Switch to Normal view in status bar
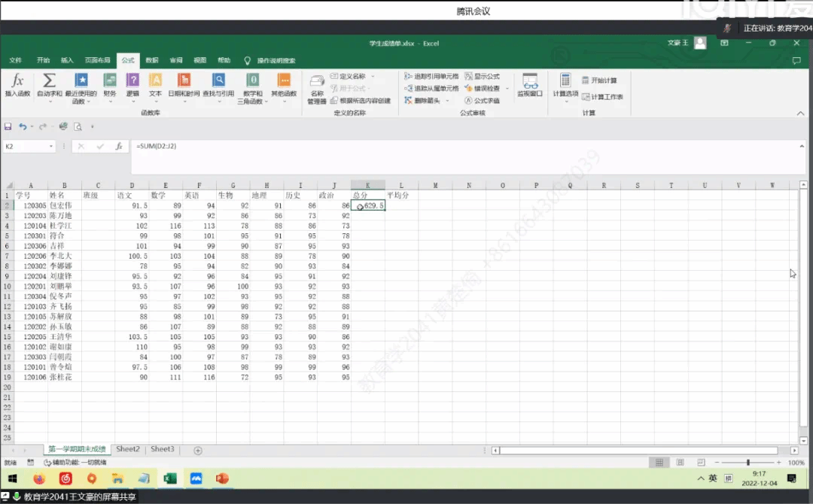The width and height of the screenshot is (813, 504). [659, 463]
